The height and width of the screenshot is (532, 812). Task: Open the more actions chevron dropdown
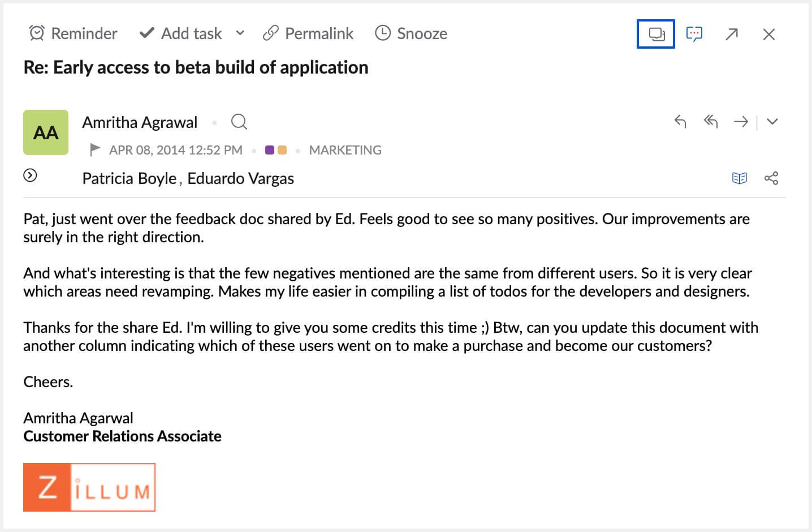pyautogui.click(x=772, y=122)
